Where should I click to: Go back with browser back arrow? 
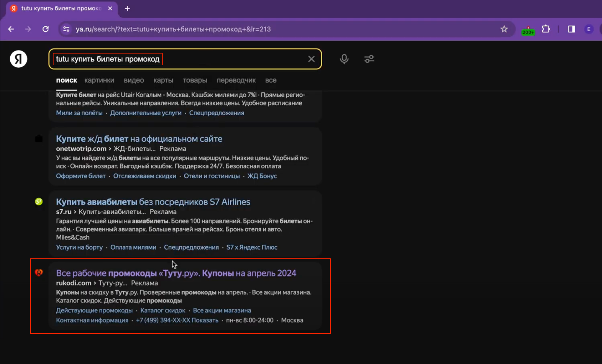tap(11, 29)
